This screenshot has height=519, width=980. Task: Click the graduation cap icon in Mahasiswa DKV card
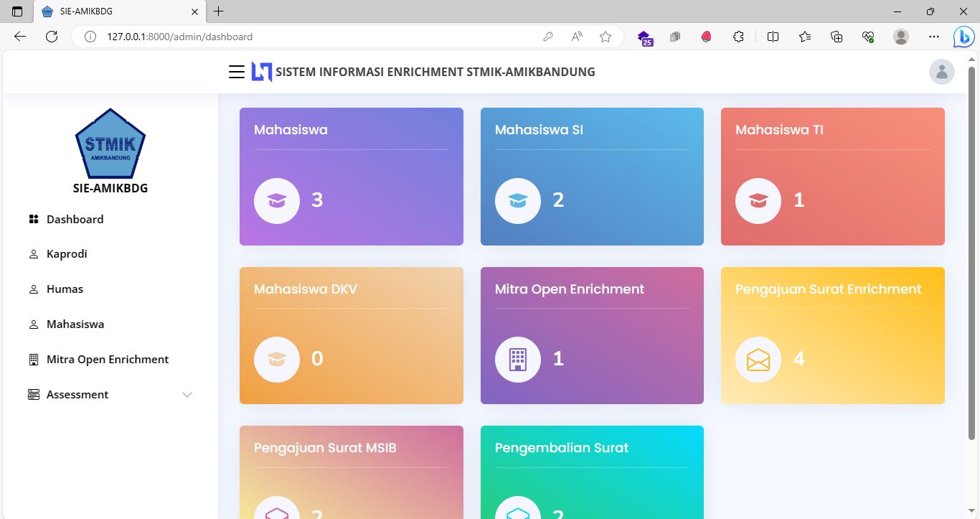(277, 359)
